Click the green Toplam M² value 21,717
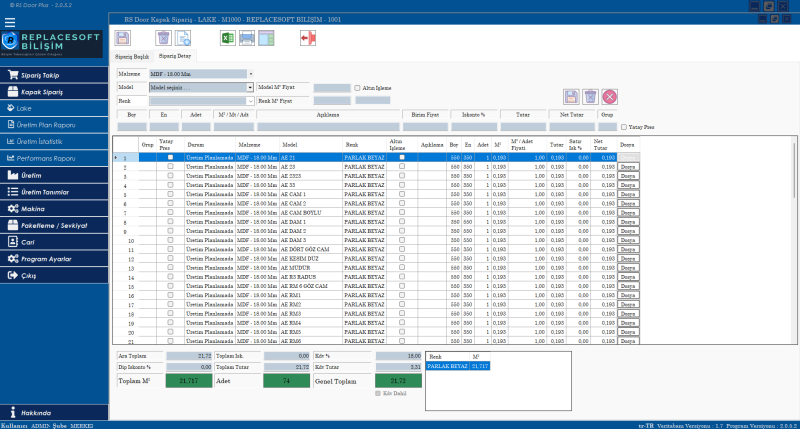 pos(189,381)
